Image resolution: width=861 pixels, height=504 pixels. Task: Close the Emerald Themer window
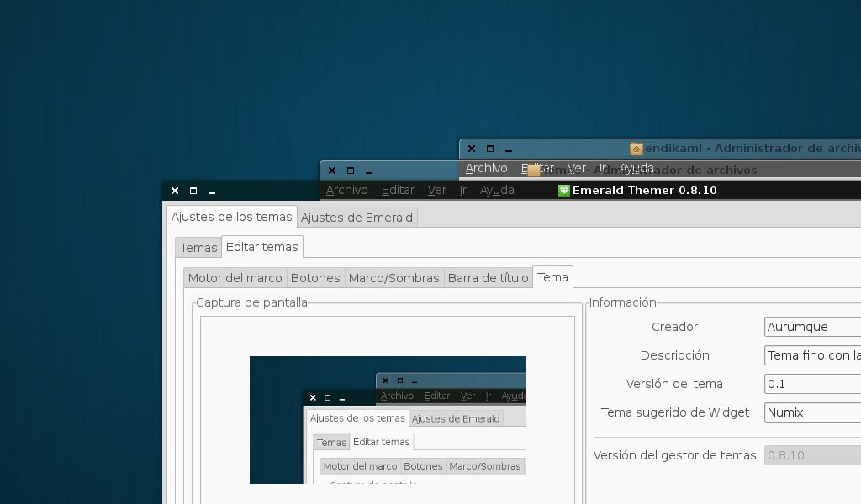tap(175, 191)
